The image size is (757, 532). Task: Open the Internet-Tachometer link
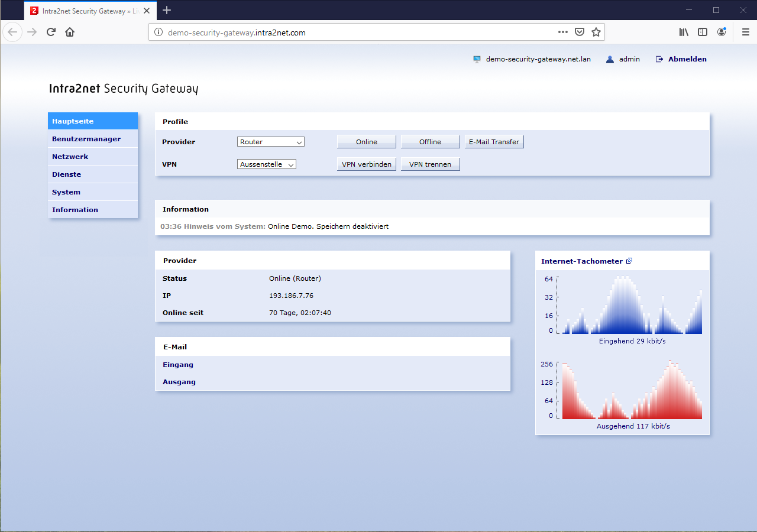click(x=582, y=261)
